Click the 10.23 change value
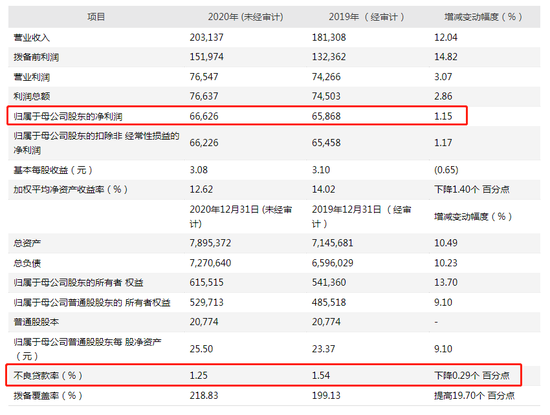The height and width of the screenshot is (415, 550). click(x=446, y=263)
